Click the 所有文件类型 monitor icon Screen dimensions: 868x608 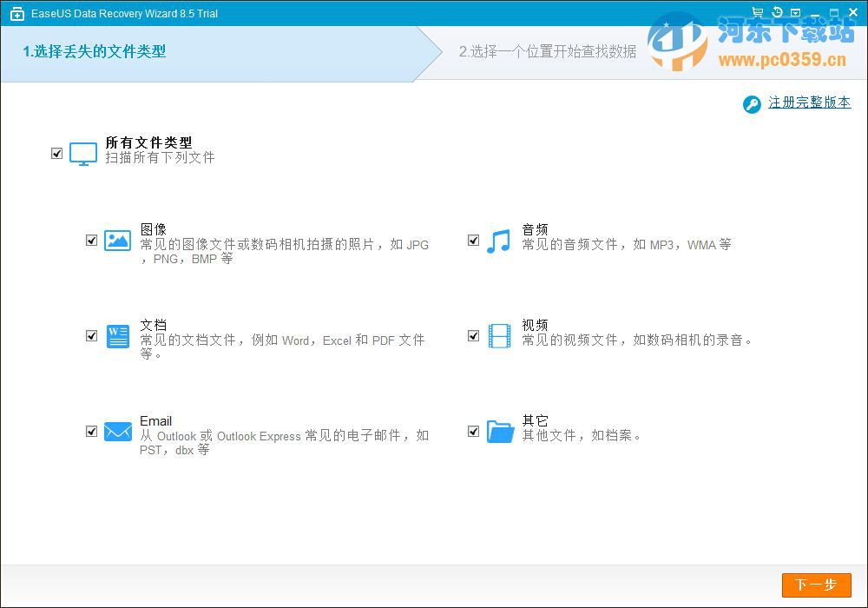pyautogui.click(x=82, y=153)
